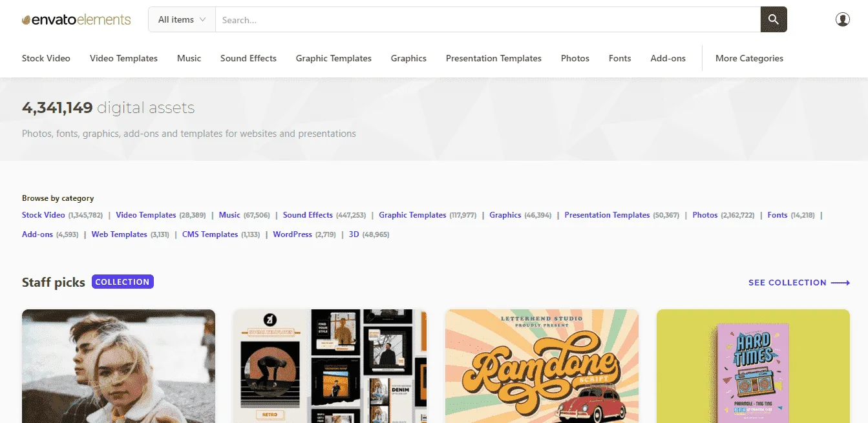Click the Staff picks heading
Screen dimensions: 868x423
click(54, 282)
